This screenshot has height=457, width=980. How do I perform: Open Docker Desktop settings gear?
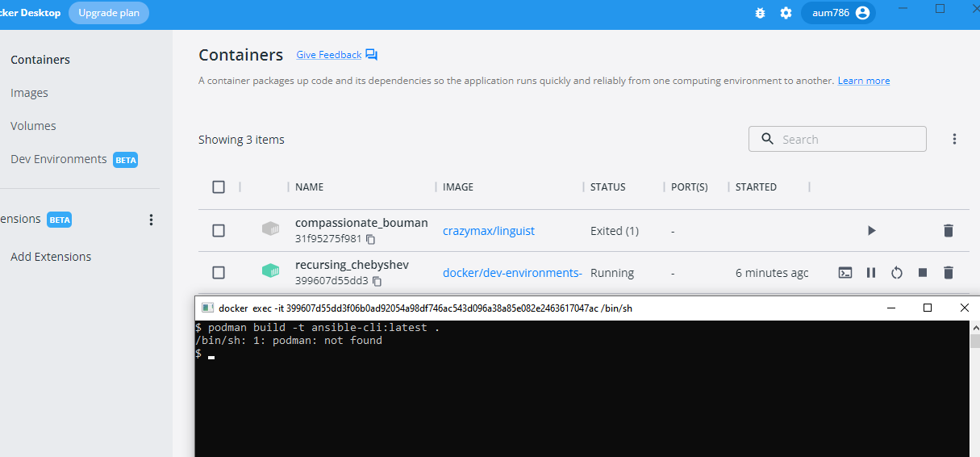point(786,13)
